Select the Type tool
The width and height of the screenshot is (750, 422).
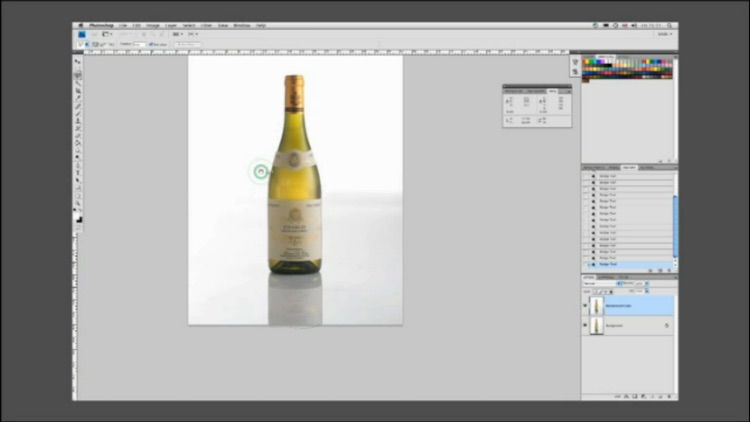[x=78, y=173]
